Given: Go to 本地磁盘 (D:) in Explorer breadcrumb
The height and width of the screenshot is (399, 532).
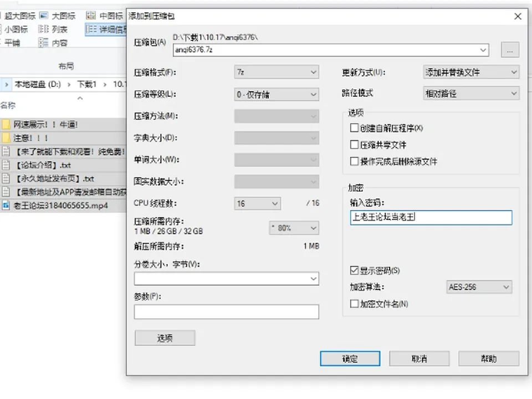Looking at the screenshot, I should [x=38, y=84].
